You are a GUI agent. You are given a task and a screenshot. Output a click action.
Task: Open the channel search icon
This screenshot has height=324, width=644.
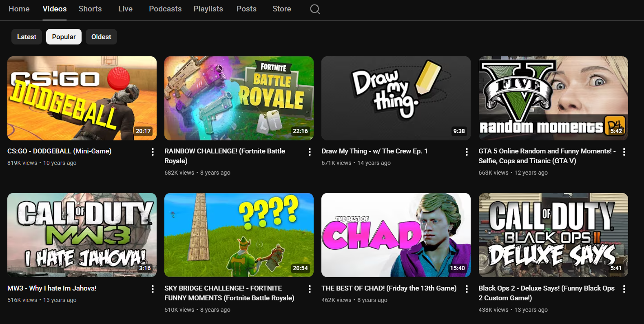pos(315,9)
